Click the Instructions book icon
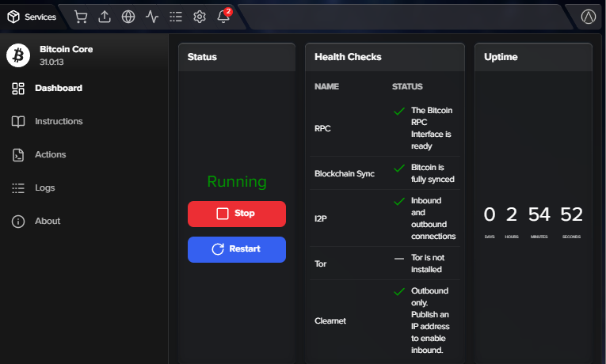Screen dimensions: 606x364 click(18, 122)
